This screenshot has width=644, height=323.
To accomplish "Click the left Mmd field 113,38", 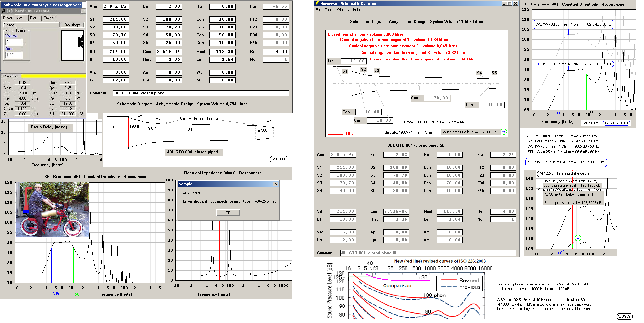I will pyautogui.click(x=222, y=52).
